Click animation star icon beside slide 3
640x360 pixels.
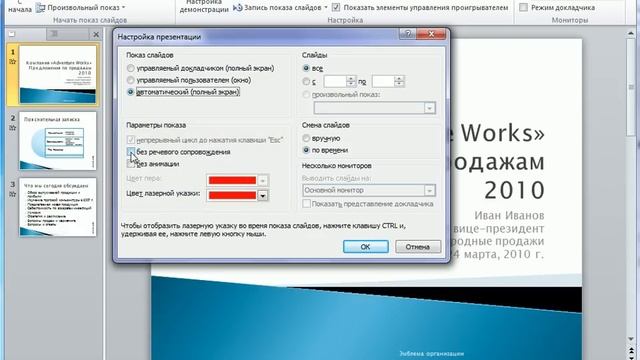13,194
